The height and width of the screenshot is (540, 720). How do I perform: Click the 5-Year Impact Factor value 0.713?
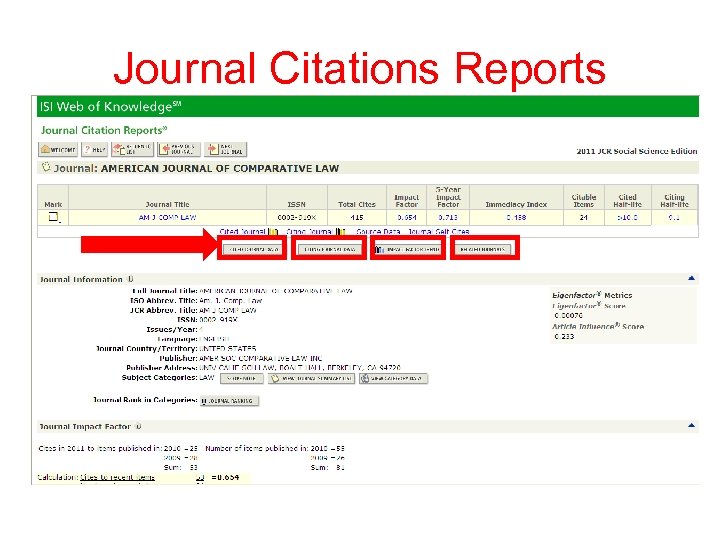[x=448, y=217]
